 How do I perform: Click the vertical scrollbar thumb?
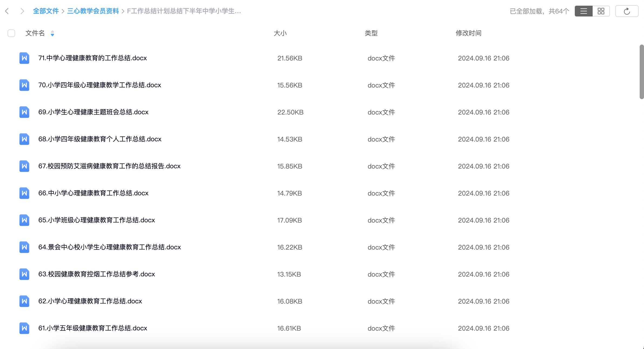coord(642,72)
